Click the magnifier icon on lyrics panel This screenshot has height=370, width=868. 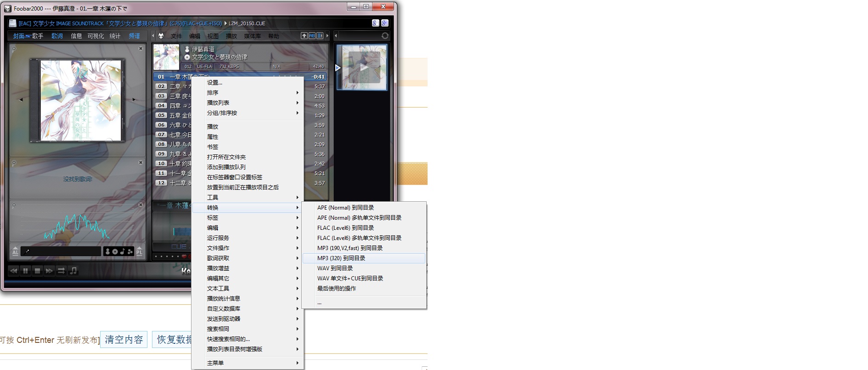14,163
